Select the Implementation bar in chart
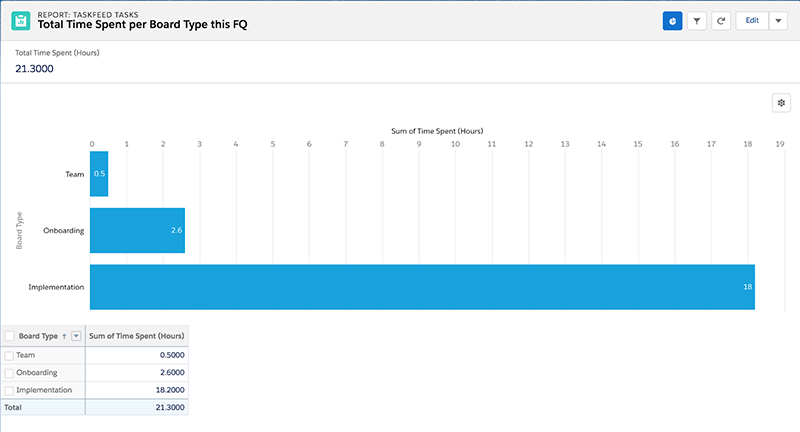 tap(421, 287)
